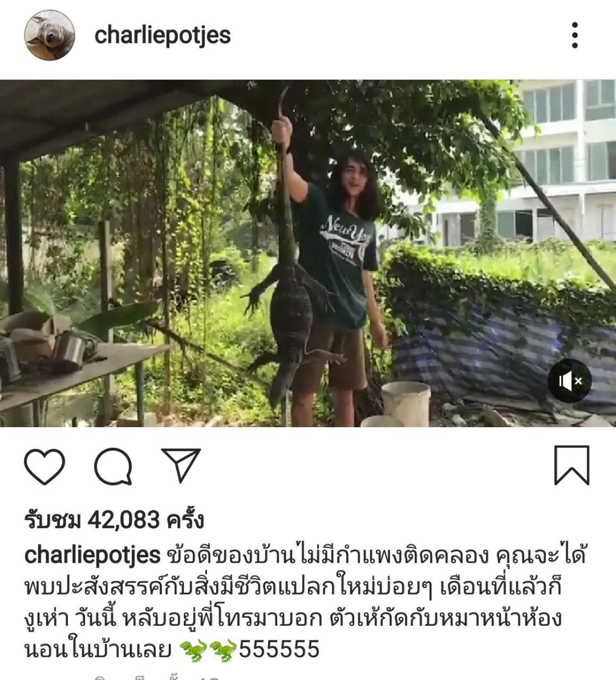Save the post with the bookmark icon
This screenshot has width=616, height=680.
coord(572,465)
